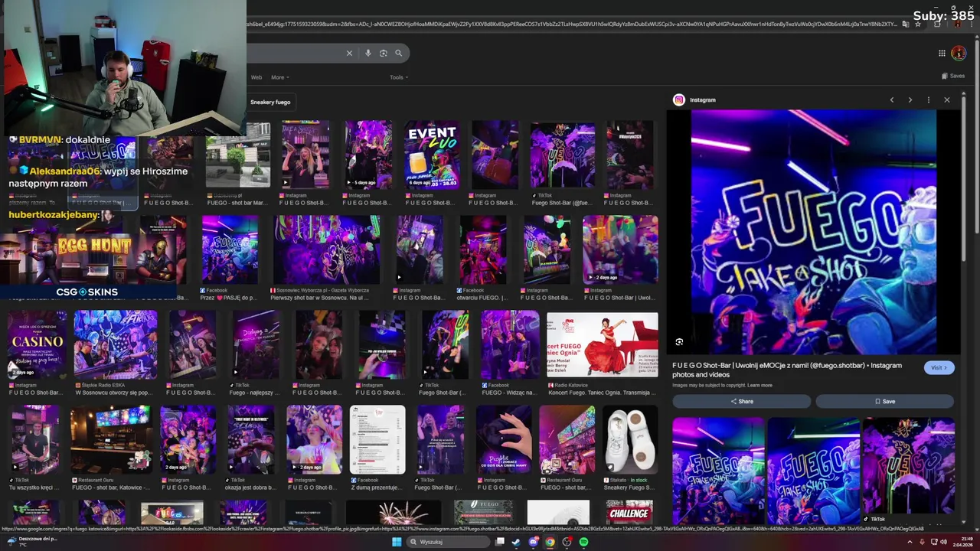Open the Google apps grid

coord(942,53)
